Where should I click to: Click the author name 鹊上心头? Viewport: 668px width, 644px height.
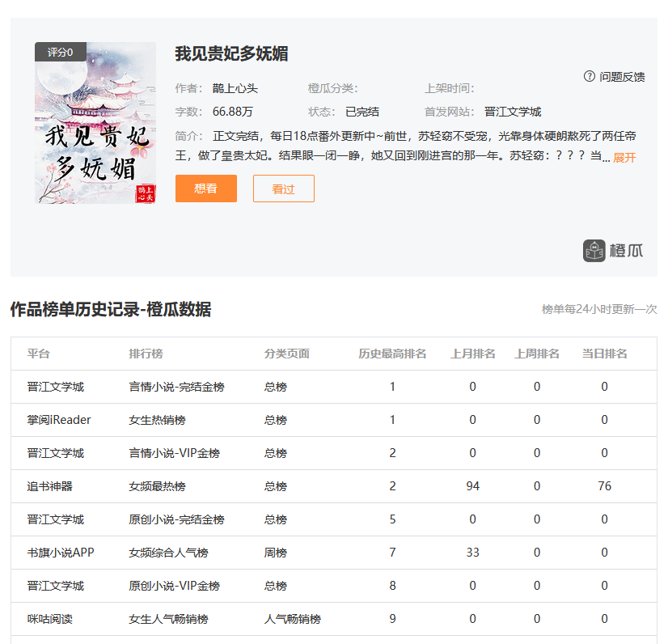tap(235, 89)
